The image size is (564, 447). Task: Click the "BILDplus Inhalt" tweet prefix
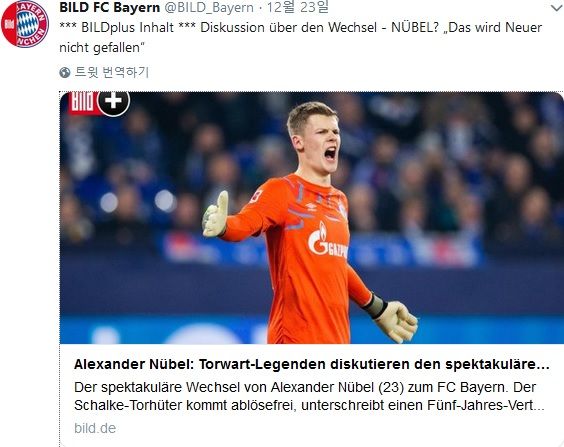click(x=128, y=28)
